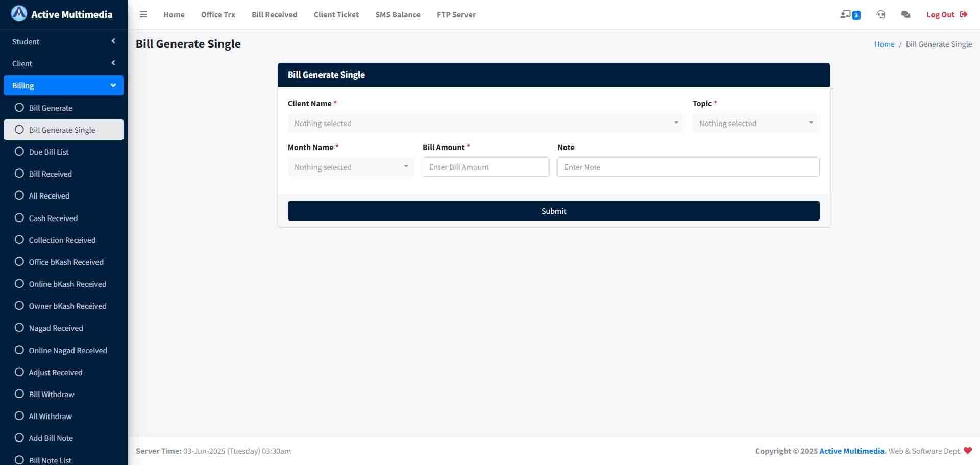
Task: Click the circle icon beside Bill Generate
Action: (19, 108)
